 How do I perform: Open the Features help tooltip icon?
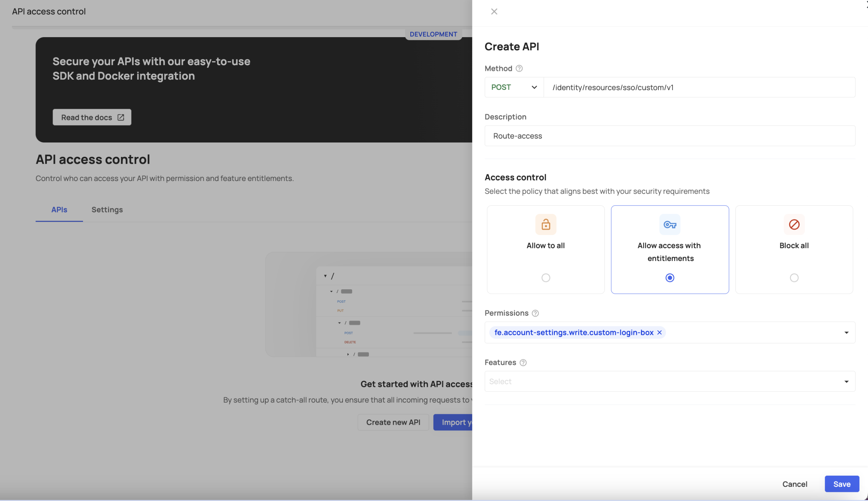coord(523,362)
